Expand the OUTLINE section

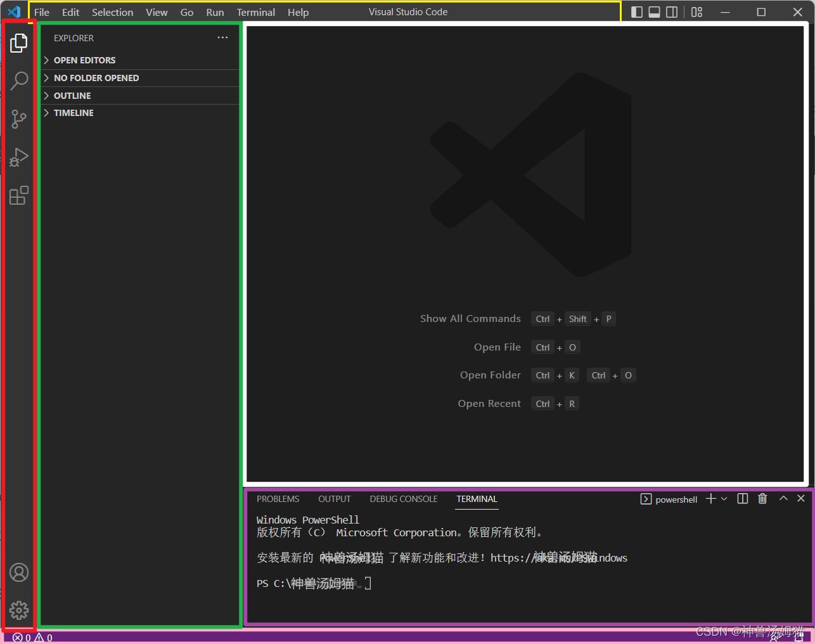click(72, 96)
